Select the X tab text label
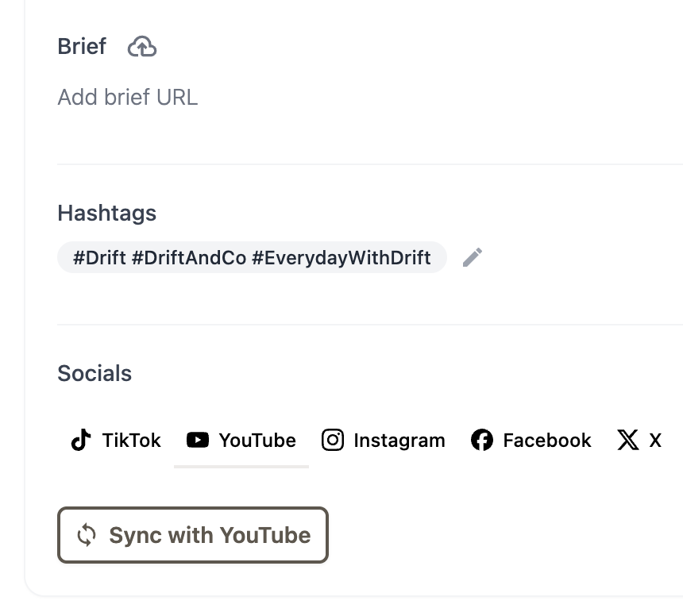 click(x=655, y=440)
